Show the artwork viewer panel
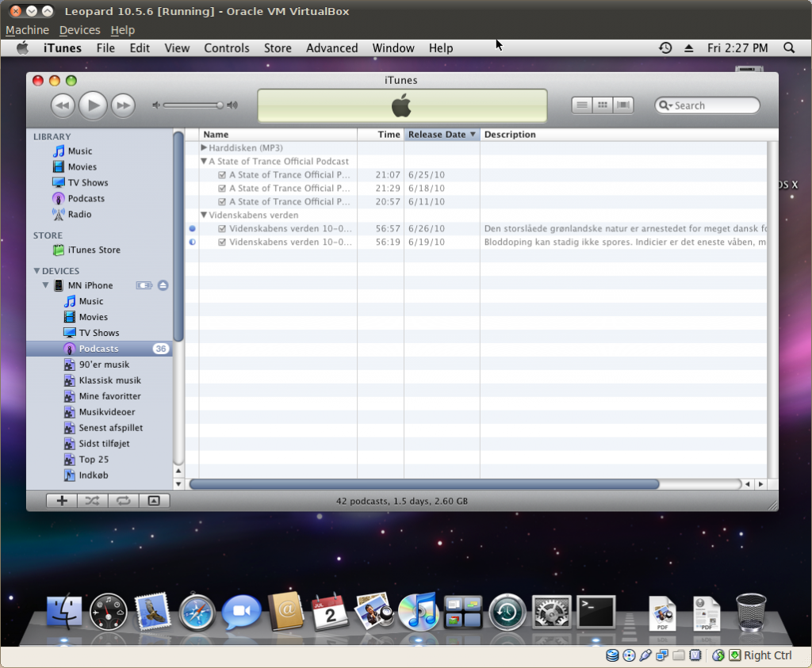Screen dimensions: 812x668 (x=154, y=501)
